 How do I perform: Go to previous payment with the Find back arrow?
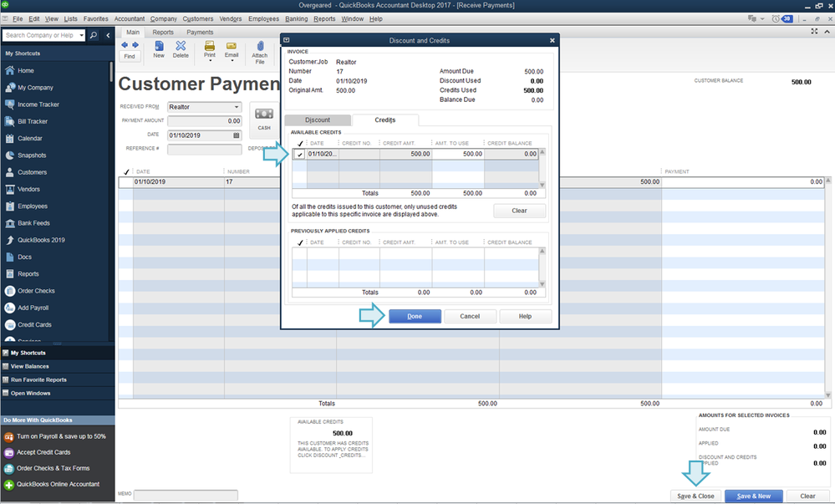pyautogui.click(x=125, y=45)
